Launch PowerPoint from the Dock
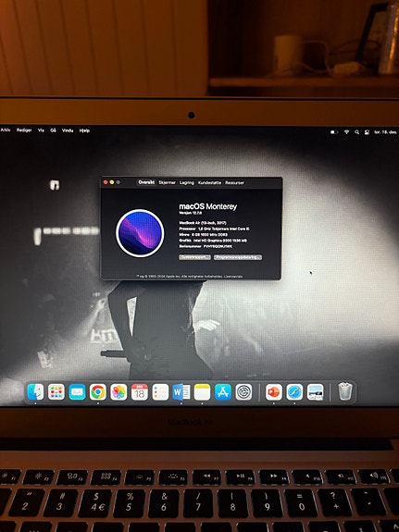This screenshot has height=532, width=399. point(274,392)
